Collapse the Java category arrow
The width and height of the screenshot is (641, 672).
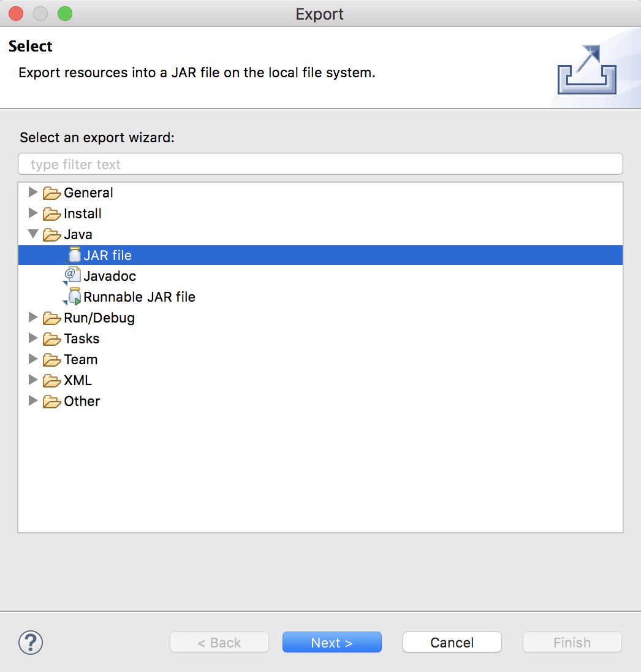click(33, 234)
